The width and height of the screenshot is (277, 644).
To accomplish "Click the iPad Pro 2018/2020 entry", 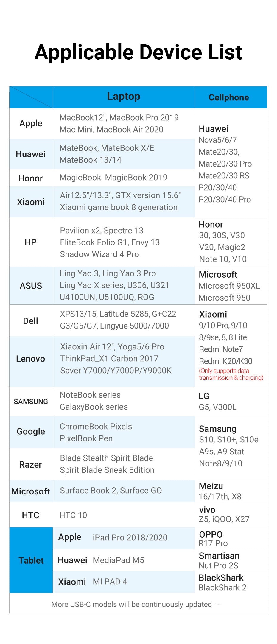I will tap(130, 538).
